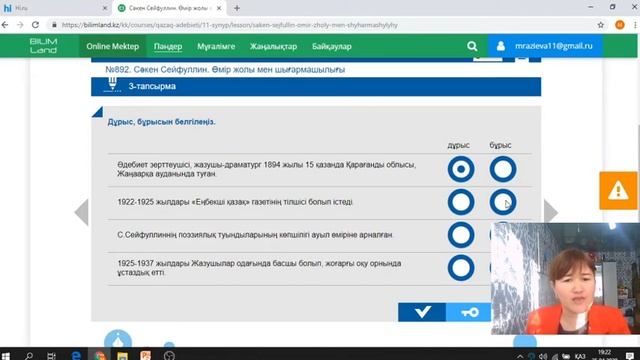Open PowerPoint from the taskbar

(x=146, y=356)
